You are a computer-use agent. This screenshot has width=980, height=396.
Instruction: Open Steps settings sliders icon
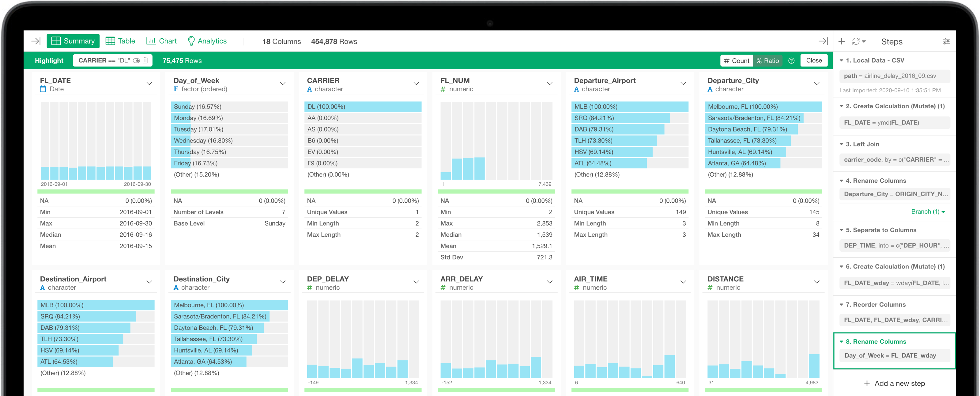(x=946, y=41)
